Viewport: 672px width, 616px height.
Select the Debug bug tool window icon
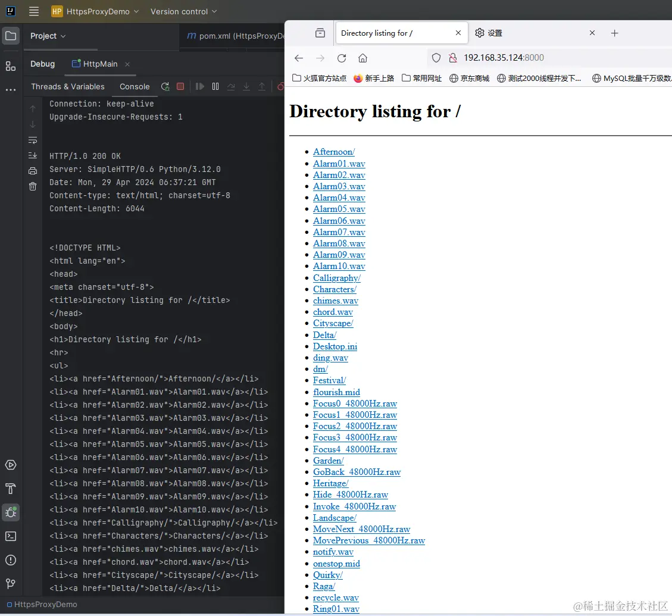11,512
